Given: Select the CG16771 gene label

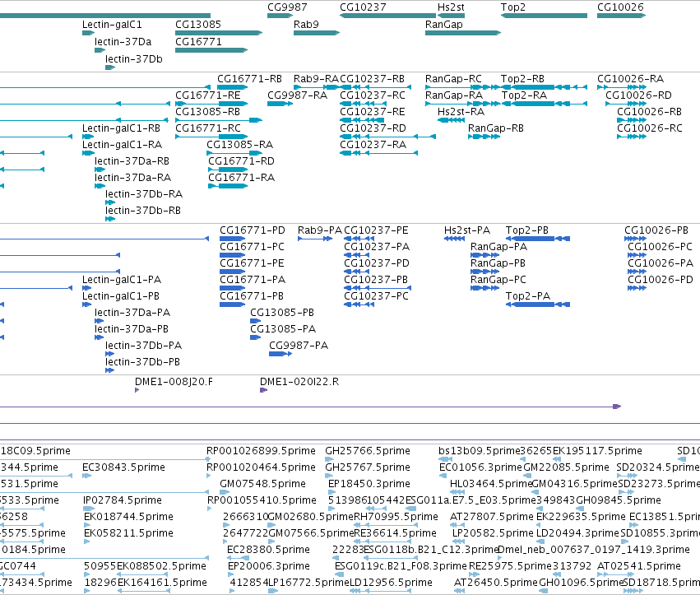Looking at the screenshot, I should [x=198, y=42].
